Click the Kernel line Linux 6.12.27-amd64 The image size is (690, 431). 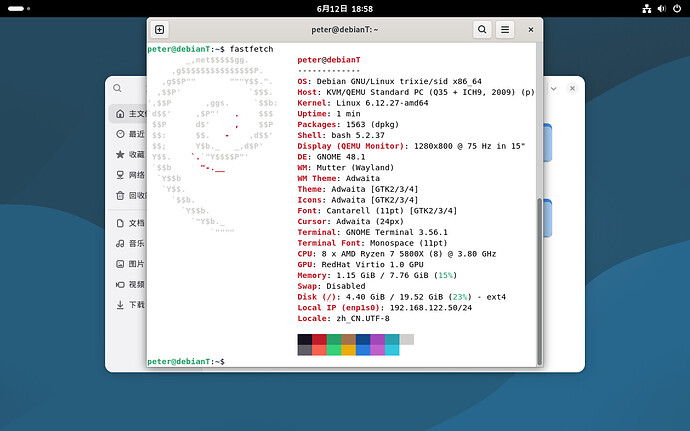363,103
